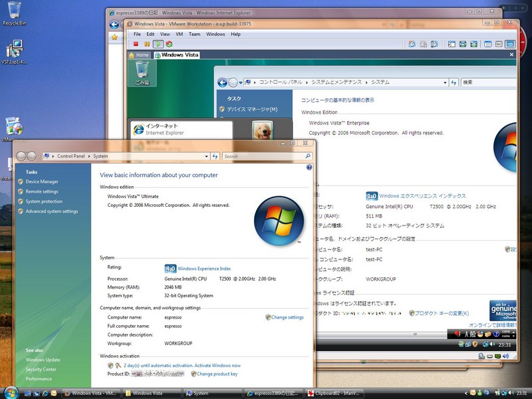Click the guest horizontal scrollbar grip
Viewport: 532px width, 399px height.
click(414, 334)
